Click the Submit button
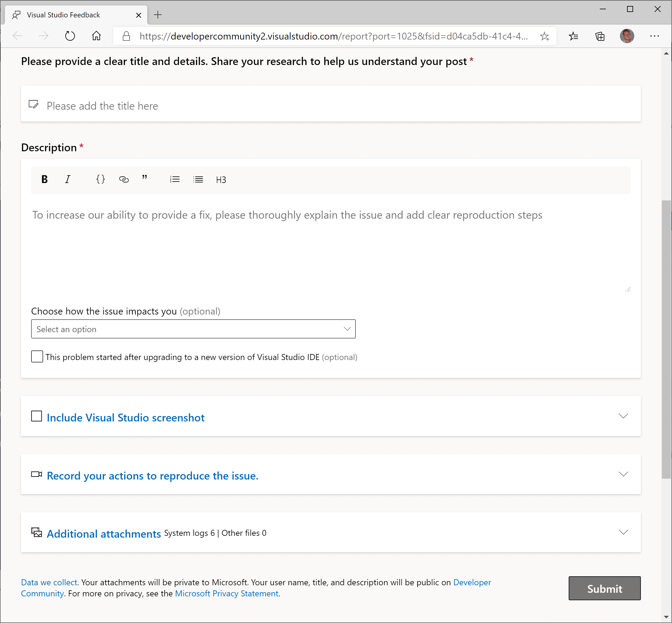Viewport: 672px width, 623px height. 604,589
